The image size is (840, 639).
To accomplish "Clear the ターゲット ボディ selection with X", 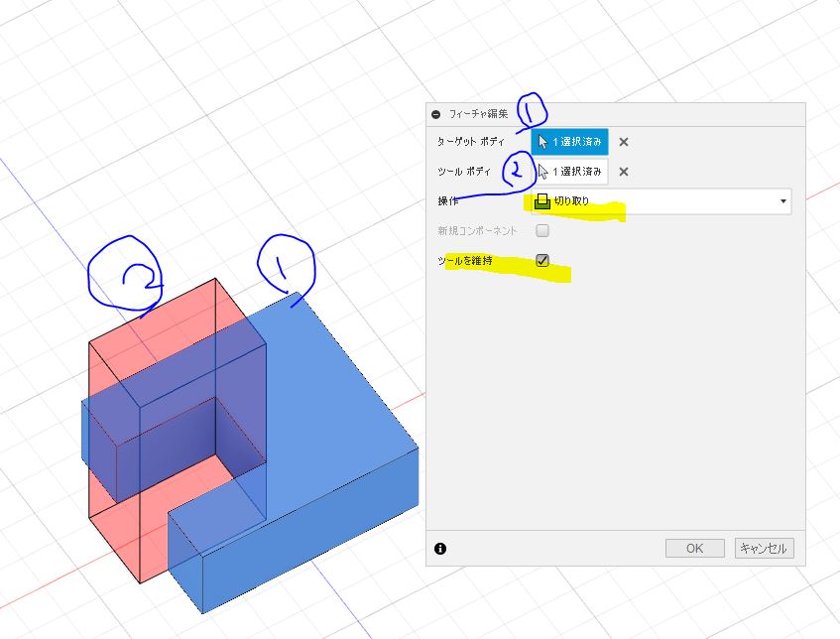I will pos(624,142).
